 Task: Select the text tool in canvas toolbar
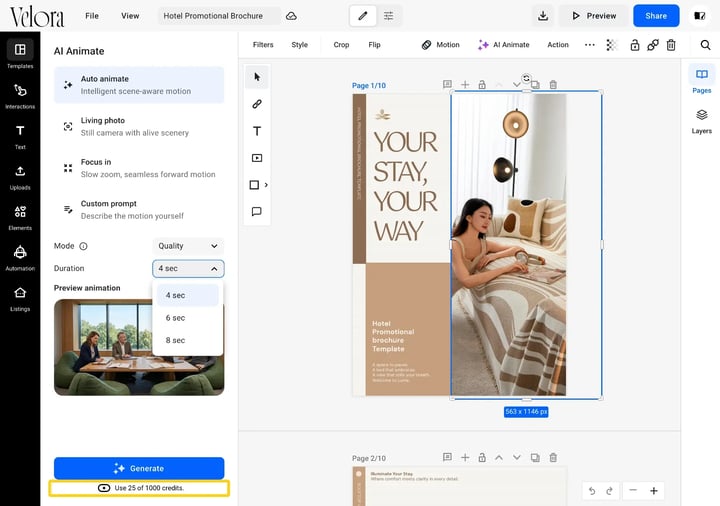tap(257, 131)
